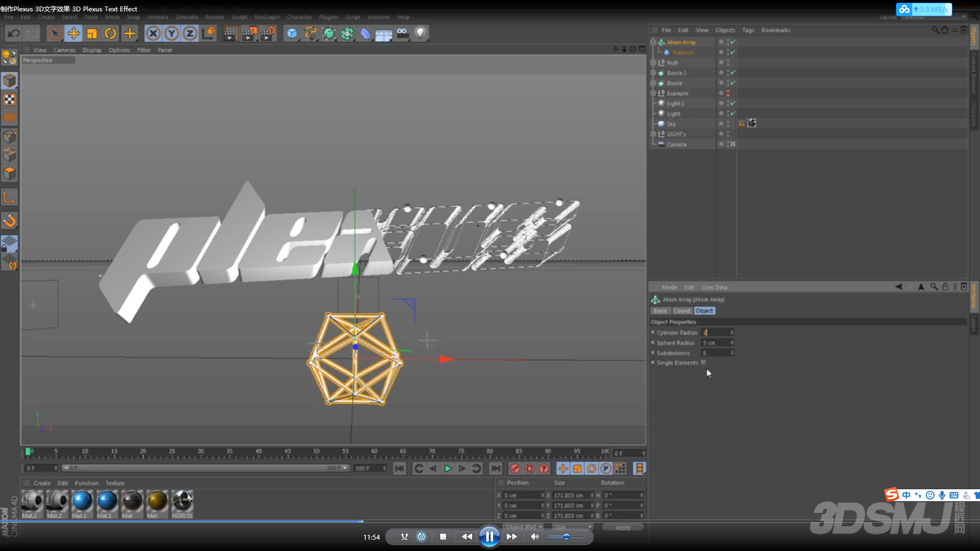This screenshot has width=980, height=551.
Task: Click the Floor environment icon
Action: point(383,35)
